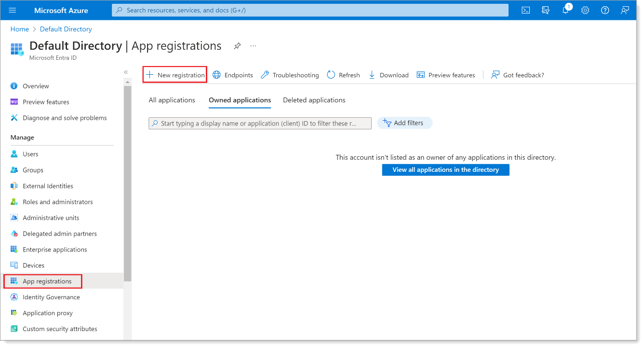Screen dimensions: 644x348
Task: Click the sidebar vertical scrollbar
Action: click(x=128, y=183)
